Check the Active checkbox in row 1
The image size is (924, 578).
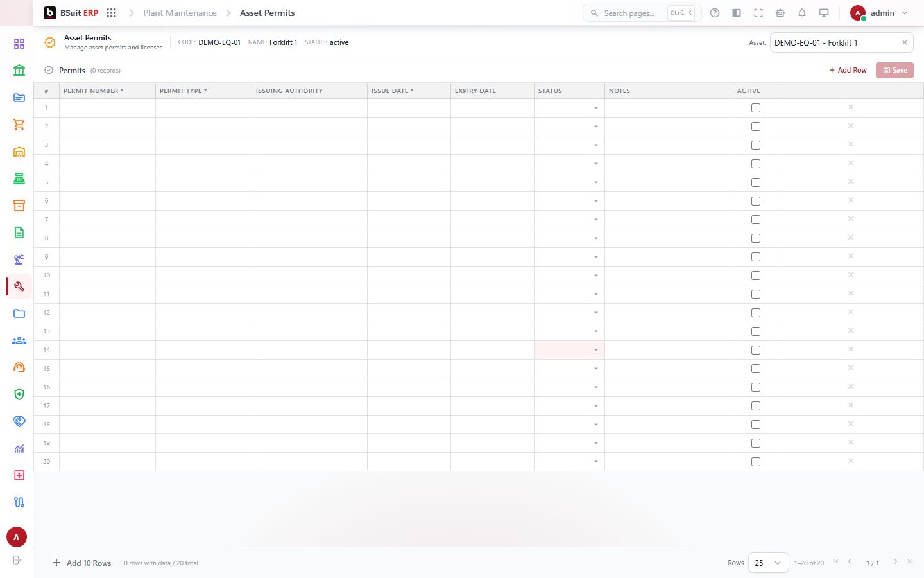tap(756, 108)
